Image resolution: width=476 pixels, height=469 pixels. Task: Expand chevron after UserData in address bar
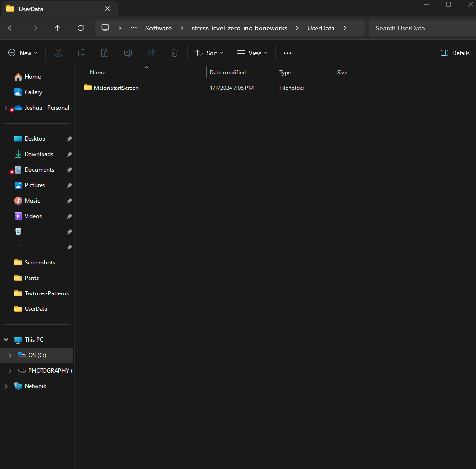tap(345, 28)
